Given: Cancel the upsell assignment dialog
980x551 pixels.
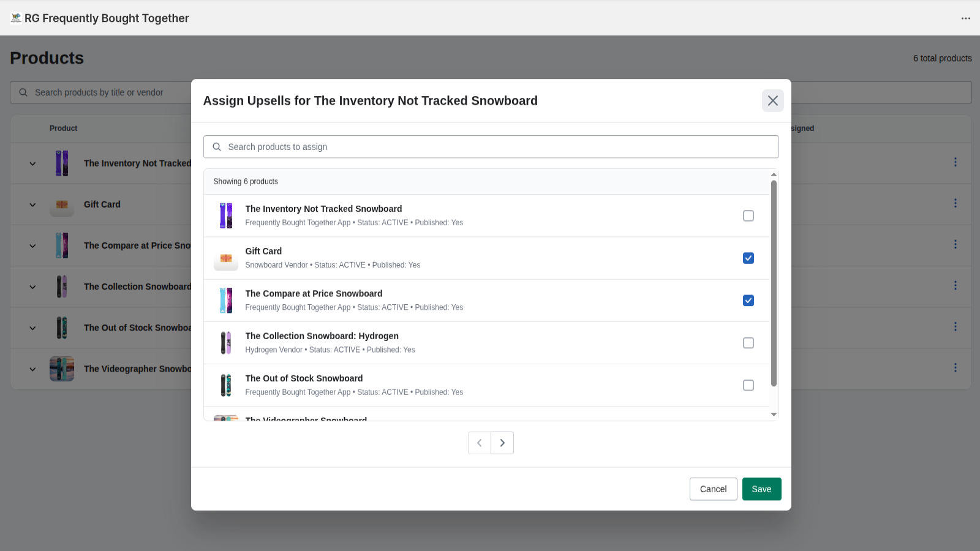Looking at the screenshot, I should click(x=713, y=489).
